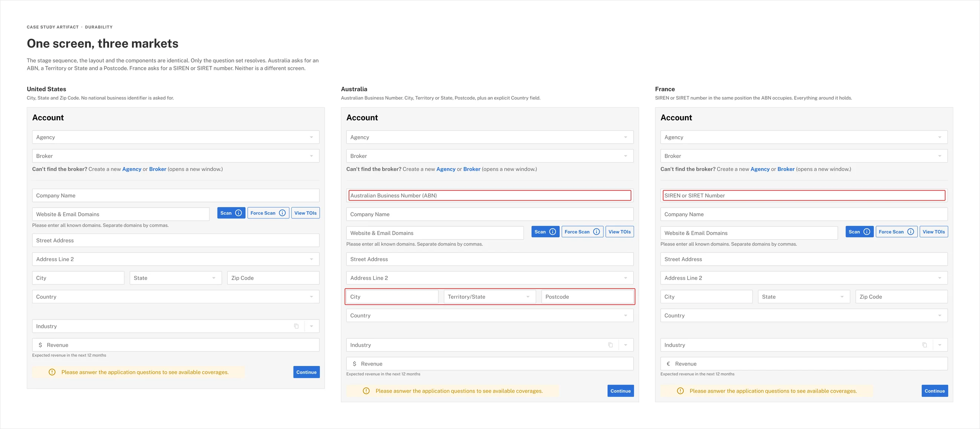Click the Company Name field in the France form
This screenshot has width=980, height=429.
[x=804, y=214]
